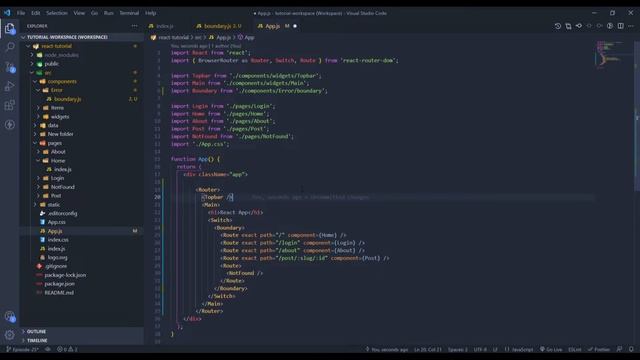This screenshot has width=640, height=360.
Task: Open the Extensions view icon
Action: [x=10, y=105]
